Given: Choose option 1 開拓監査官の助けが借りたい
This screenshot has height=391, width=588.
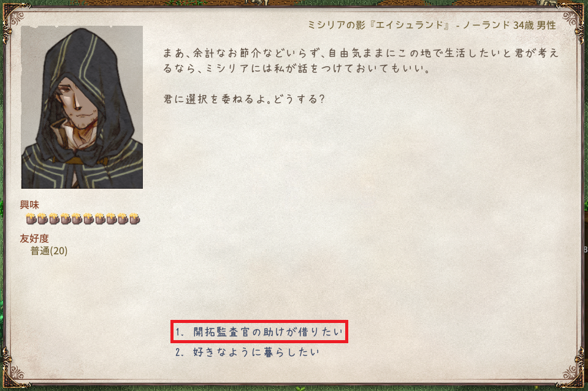Looking at the screenshot, I should point(259,332).
